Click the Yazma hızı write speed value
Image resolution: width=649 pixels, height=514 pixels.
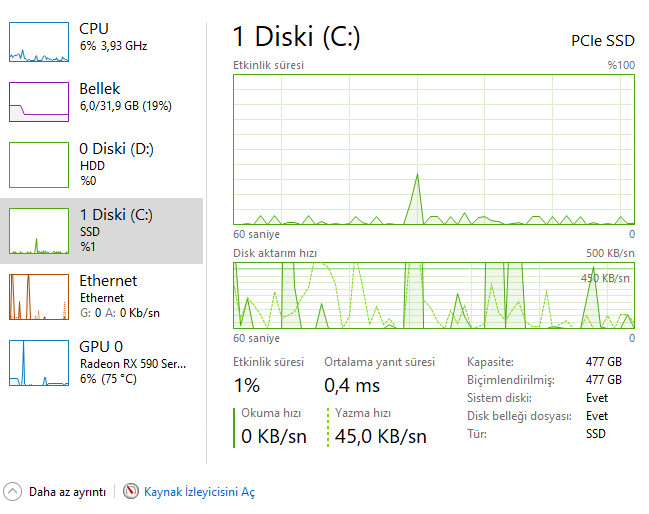point(380,436)
